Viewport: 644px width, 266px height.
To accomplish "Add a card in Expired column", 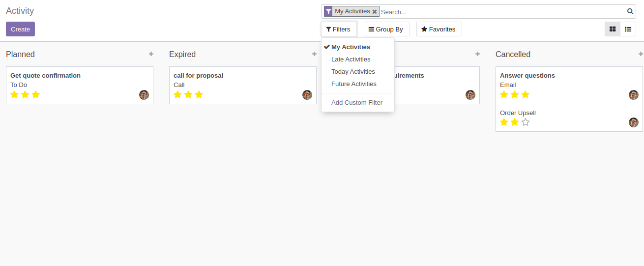I will pos(314,54).
